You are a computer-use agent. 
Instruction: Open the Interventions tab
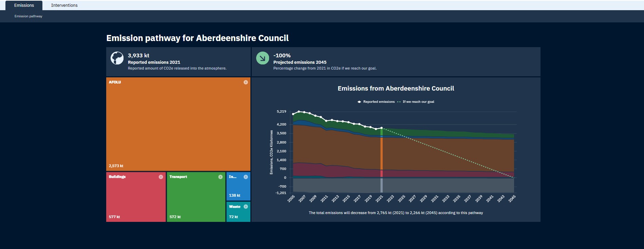(x=64, y=5)
